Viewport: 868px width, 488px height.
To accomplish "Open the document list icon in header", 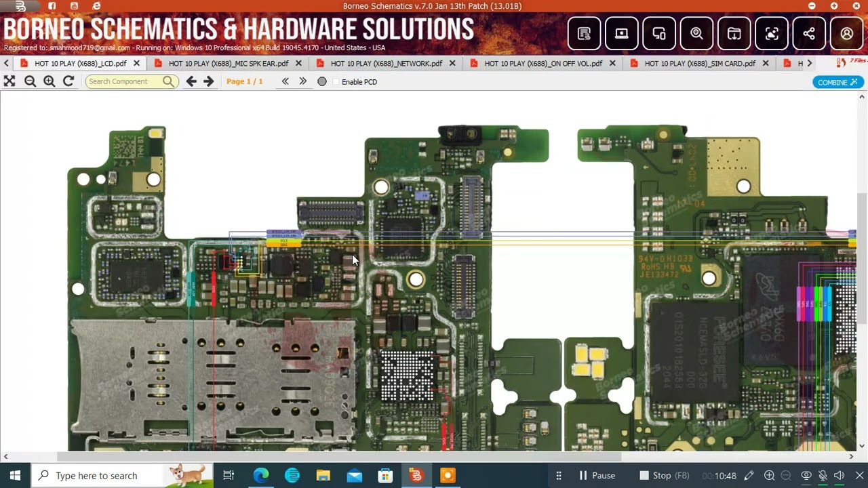I will pyautogui.click(x=584, y=34).
